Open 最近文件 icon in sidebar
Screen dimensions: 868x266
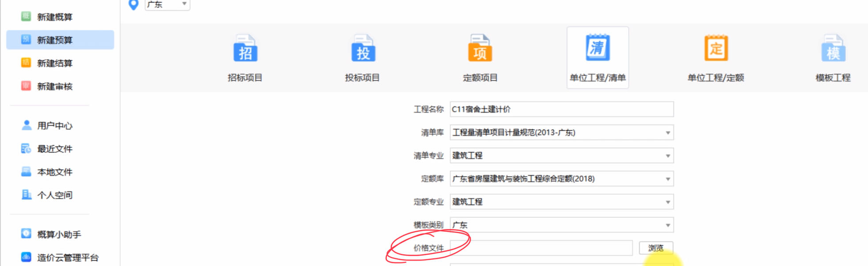point(26,149)
